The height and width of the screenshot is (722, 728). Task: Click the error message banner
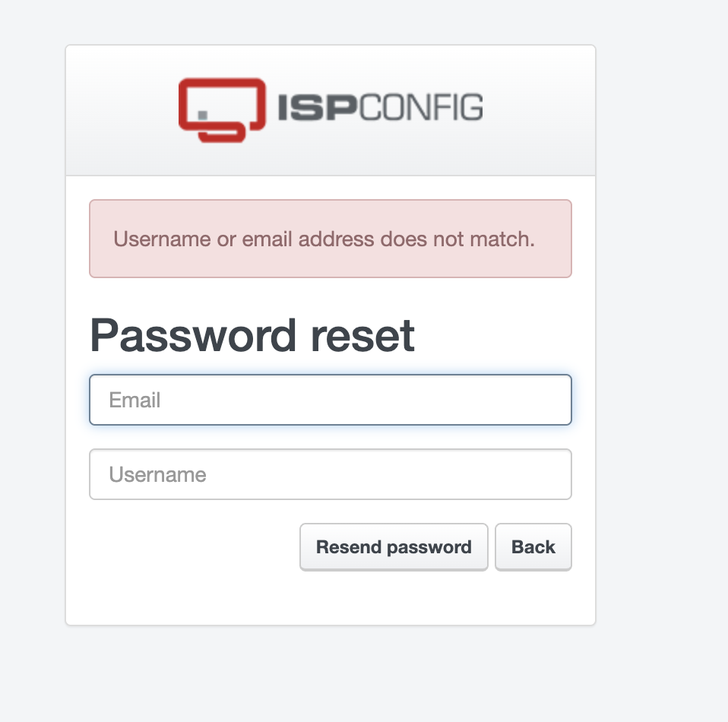[x=331, y=239]
